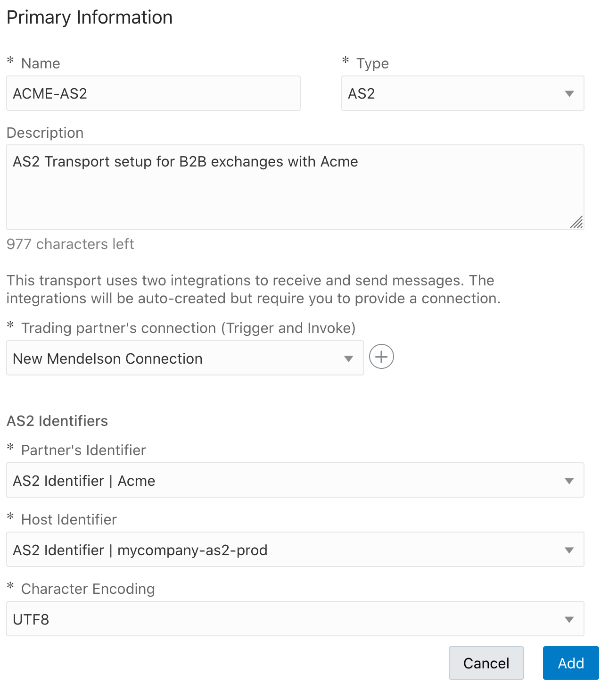Click the Character Encoding field label

coord(88,589)
